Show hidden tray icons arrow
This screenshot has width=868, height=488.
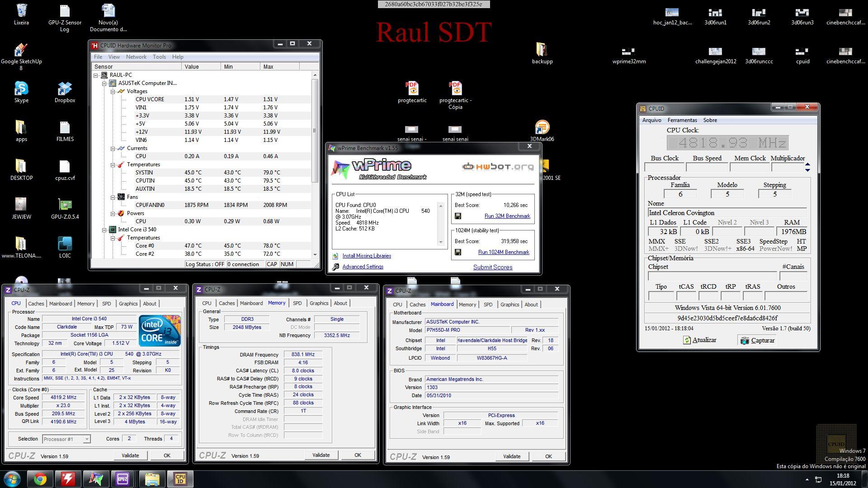pos(807,479)
